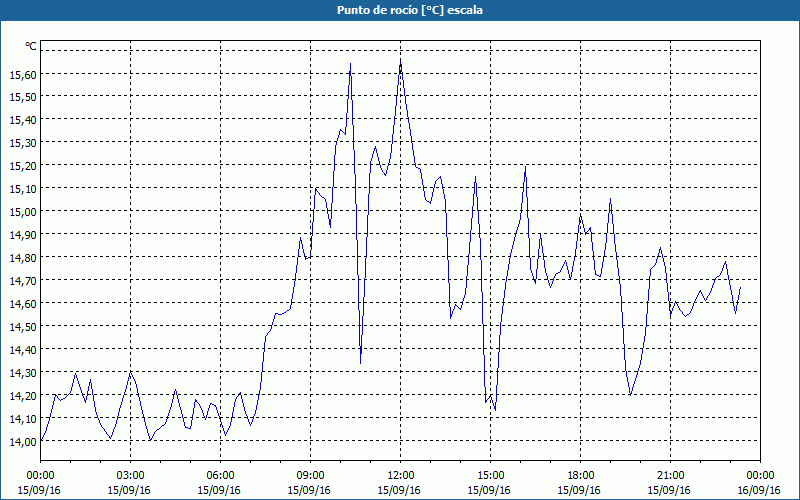Click the 09:00 time label
The image size is (800, 500).
311,476
